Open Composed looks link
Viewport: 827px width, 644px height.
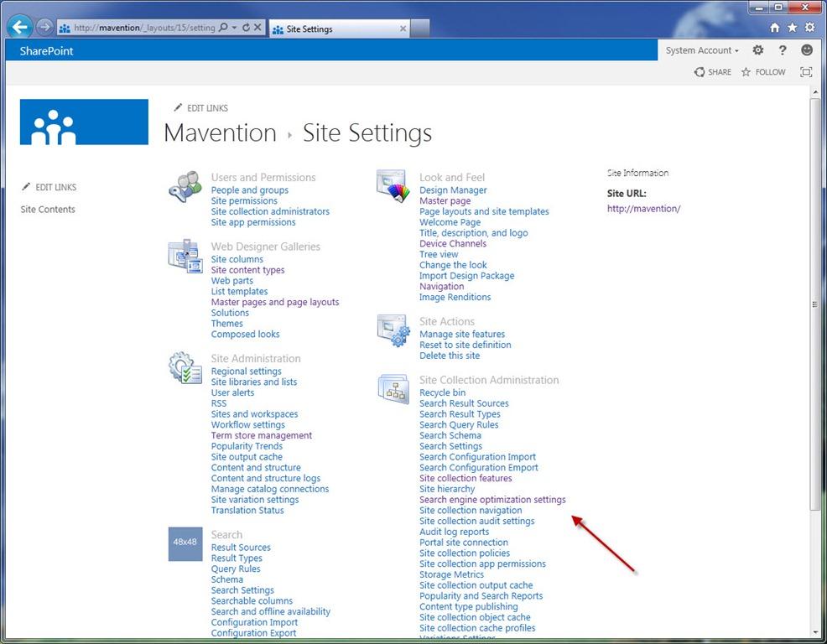(245, 335)
